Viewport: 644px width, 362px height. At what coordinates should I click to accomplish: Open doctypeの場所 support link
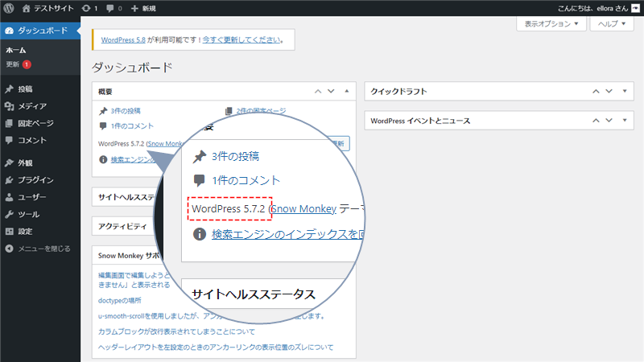click(x=119, y=300)
